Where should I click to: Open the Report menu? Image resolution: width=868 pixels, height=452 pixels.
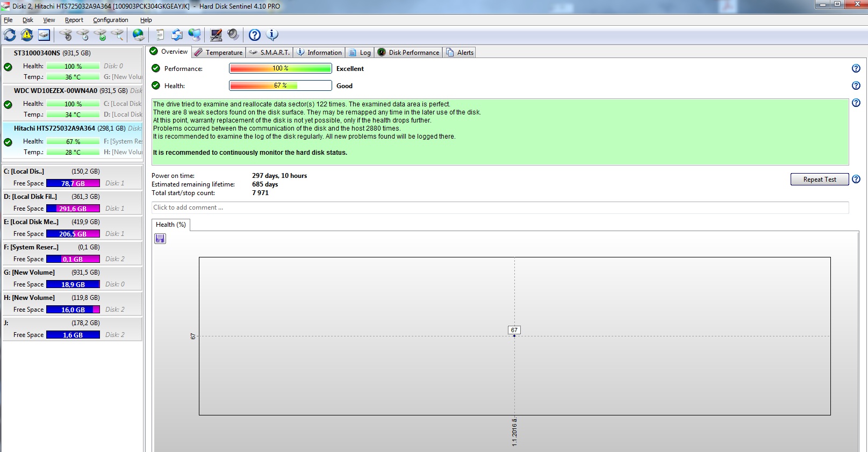pyautogui.click(x=74, y=20)
